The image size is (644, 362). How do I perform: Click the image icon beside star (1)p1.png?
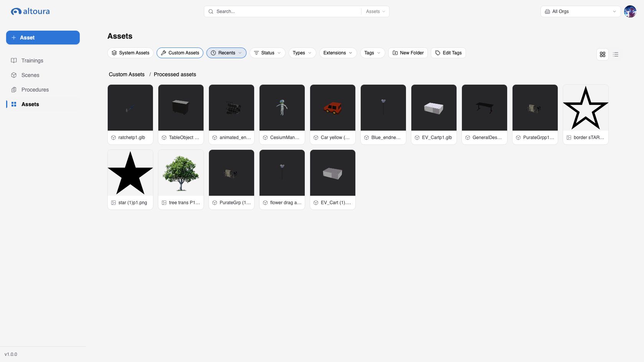click(113, 203)
